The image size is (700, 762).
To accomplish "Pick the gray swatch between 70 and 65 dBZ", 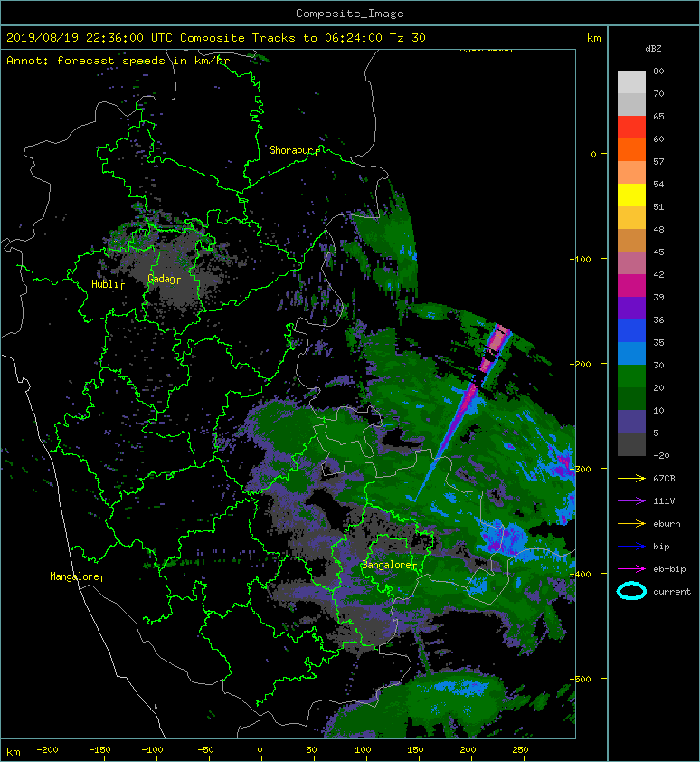I will 631,104.
